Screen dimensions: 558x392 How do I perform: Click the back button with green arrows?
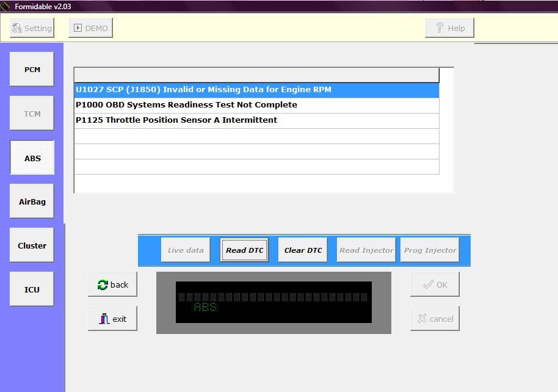[113, 285]
